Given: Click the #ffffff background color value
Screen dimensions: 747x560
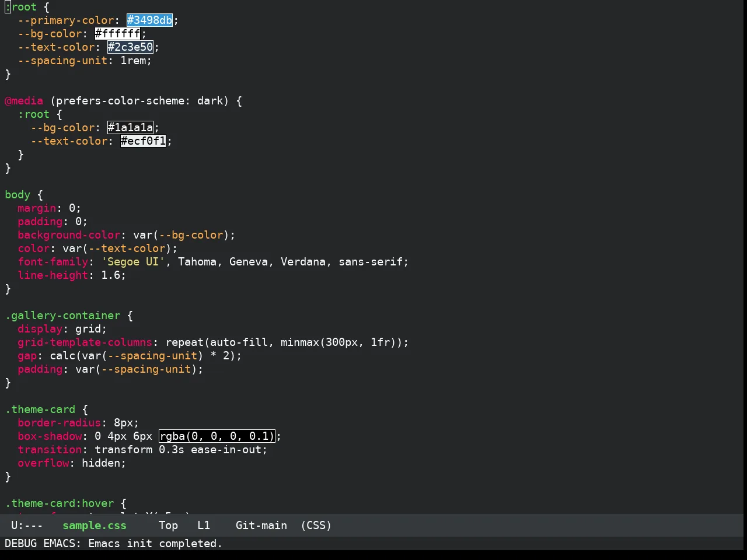Looking at the screenshot, I should tap(118, 34).
